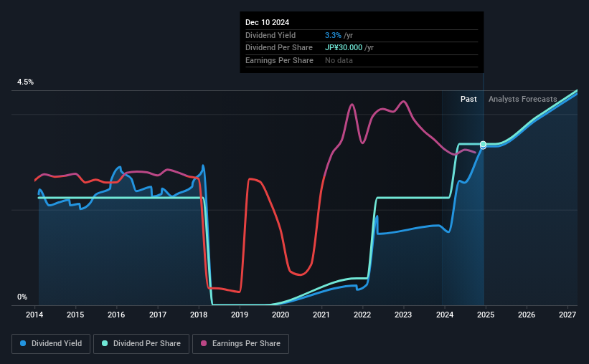Select the 2026 x-axis label

coord(527,315)
